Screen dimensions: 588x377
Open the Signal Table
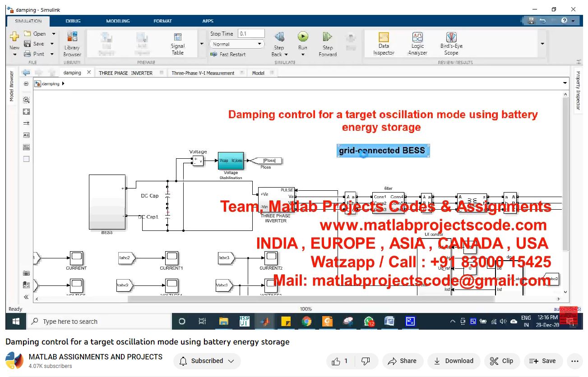click(178, 44)
